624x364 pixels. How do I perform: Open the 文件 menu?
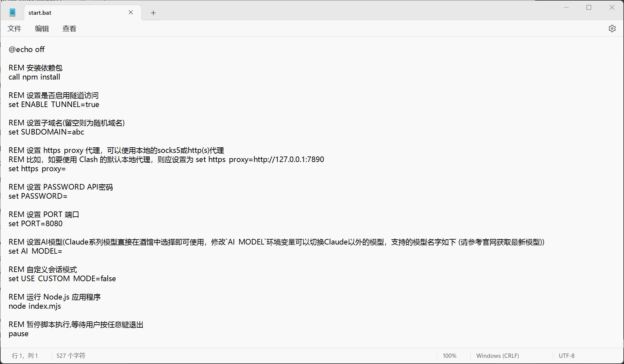click(14, 28)
